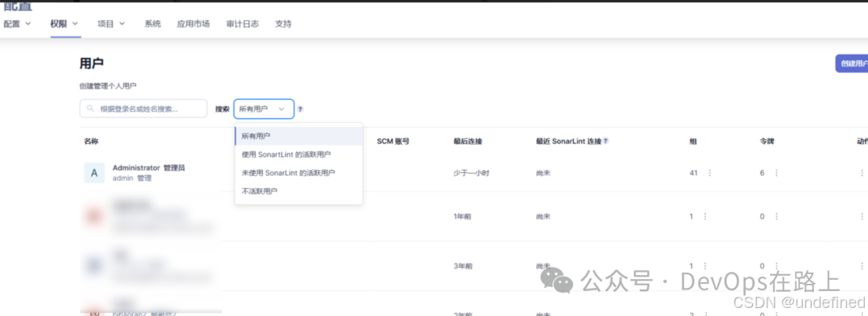Click the 1年前 last connection cell
The image size is (868, 316).
pos(462,216)
